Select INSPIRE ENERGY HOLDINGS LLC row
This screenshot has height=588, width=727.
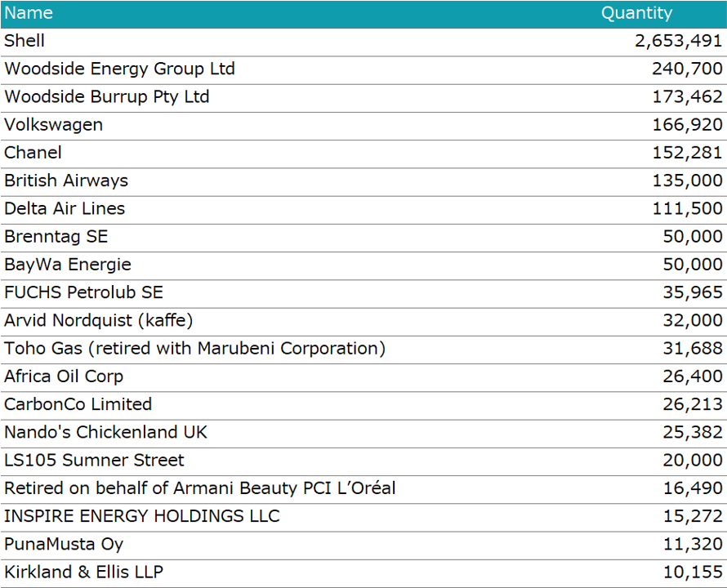click(x=142, y=516)
